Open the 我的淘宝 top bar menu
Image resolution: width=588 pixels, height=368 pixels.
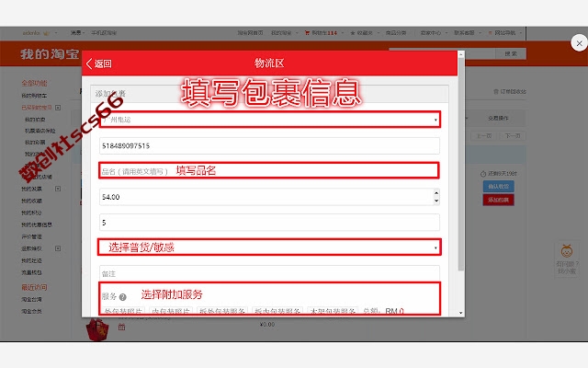(284, 33)
